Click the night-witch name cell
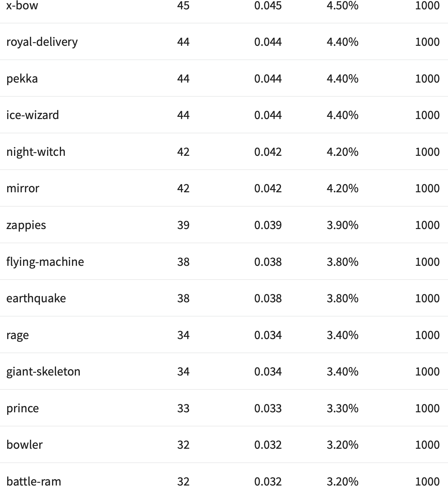Screen dimensions: 448x493 coord(36,152)
